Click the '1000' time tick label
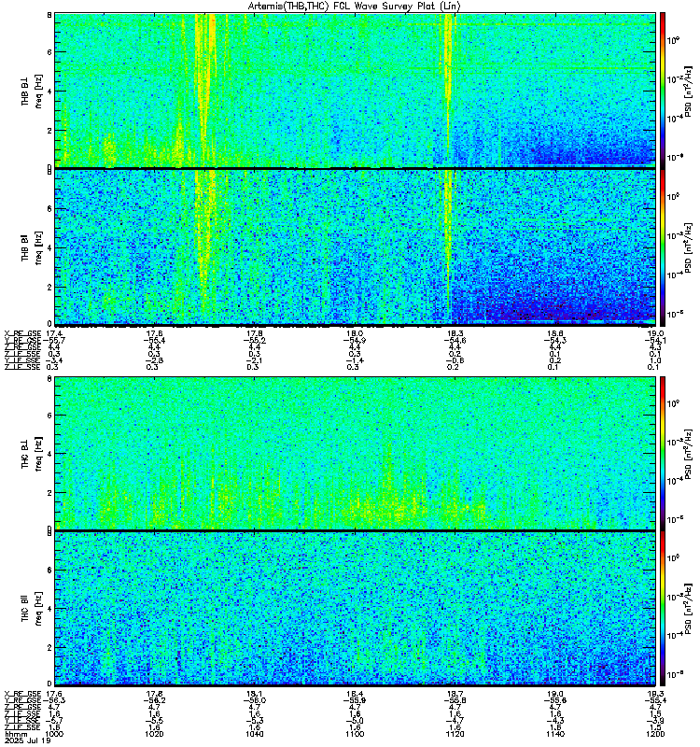 54,734
